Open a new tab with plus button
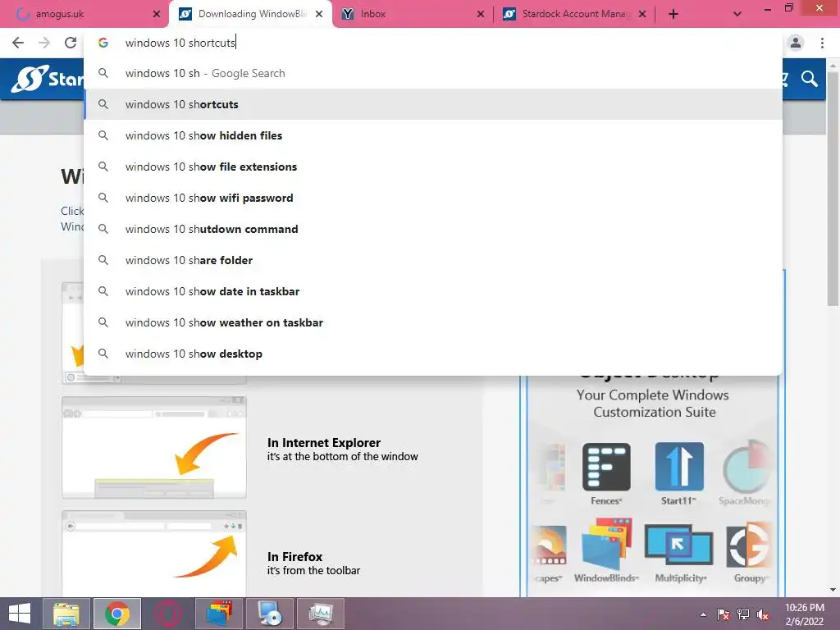 (673, 14)
